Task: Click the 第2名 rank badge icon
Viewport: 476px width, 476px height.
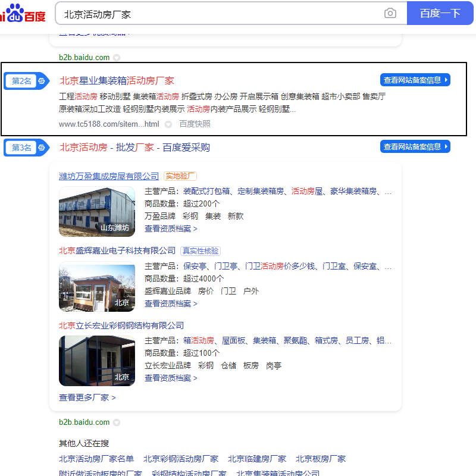Action: 26,81
